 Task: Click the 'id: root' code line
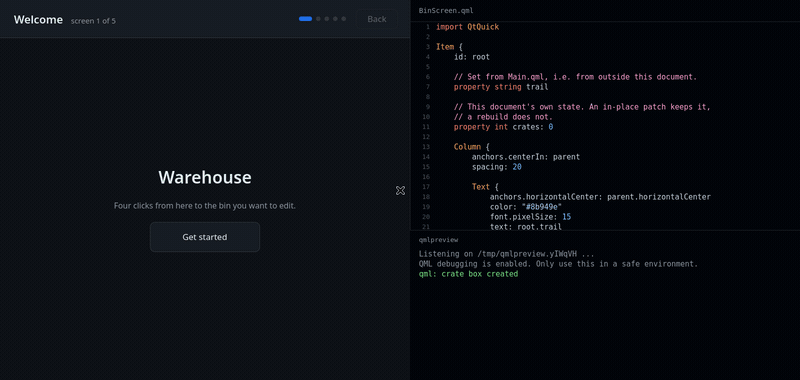[472, 57]
